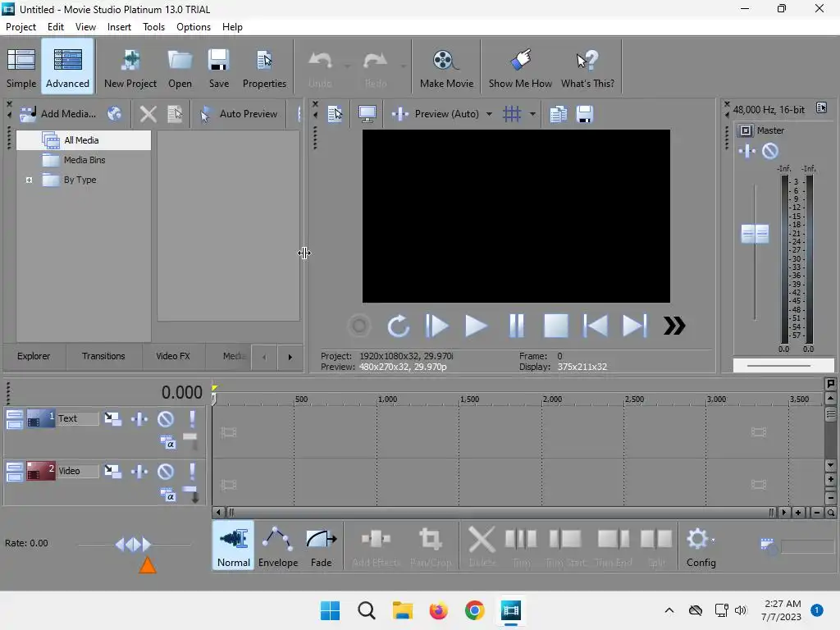Open Track Motion for Text track
Image resolution: width=840 pixels, height=630 pixels.
click(x=112, y=419)
